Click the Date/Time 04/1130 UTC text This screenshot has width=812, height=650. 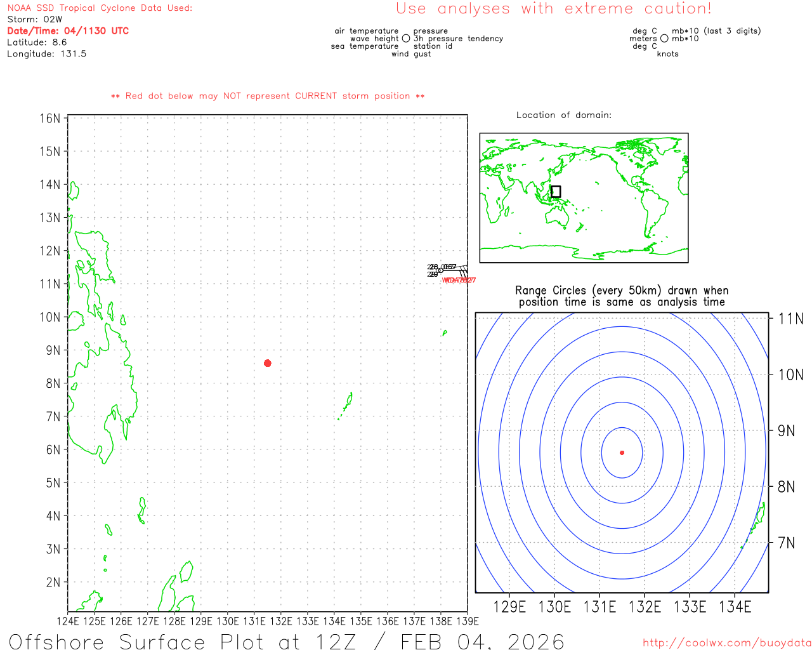[x=68, y=31]
